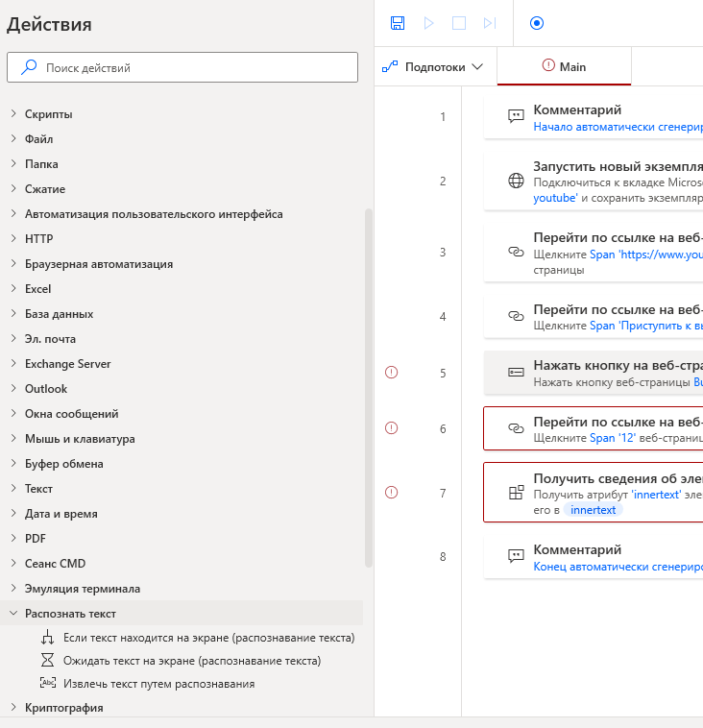Click the Stop flow square icon
The image size is (703, 728).
[459, 23]
